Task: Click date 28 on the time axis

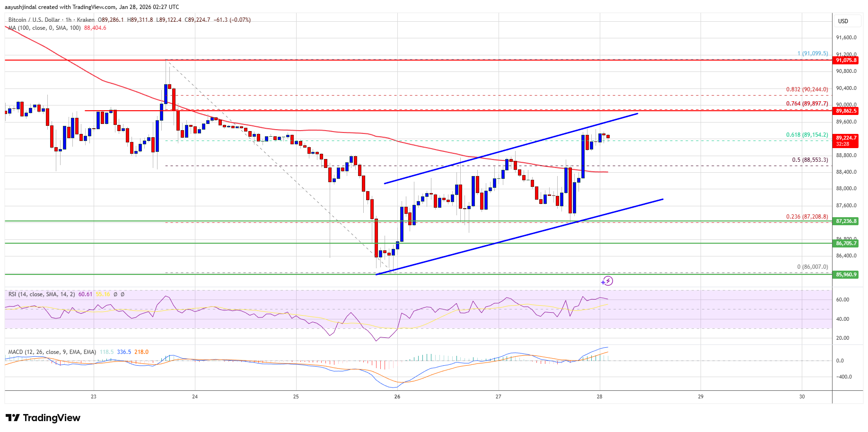Action: (x=599, y=397)
